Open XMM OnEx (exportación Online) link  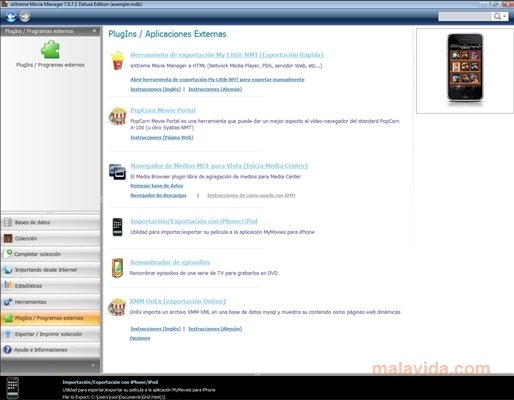178,301
